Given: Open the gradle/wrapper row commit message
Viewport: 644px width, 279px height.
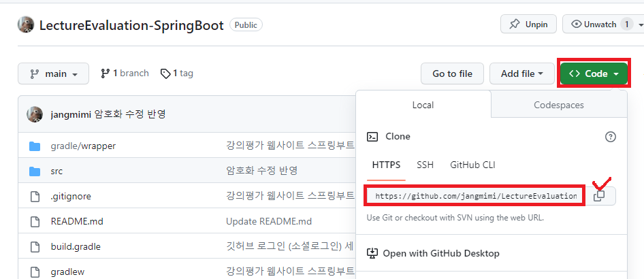Looking at the screenshot, I should 290,145.
